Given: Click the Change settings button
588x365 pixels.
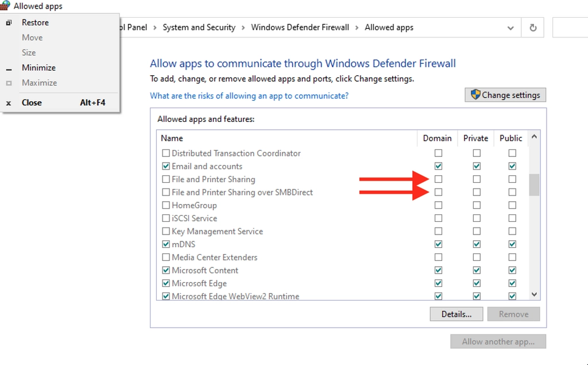Looking at the screenshot, I should pyautogui.click(x=505, y=95).
